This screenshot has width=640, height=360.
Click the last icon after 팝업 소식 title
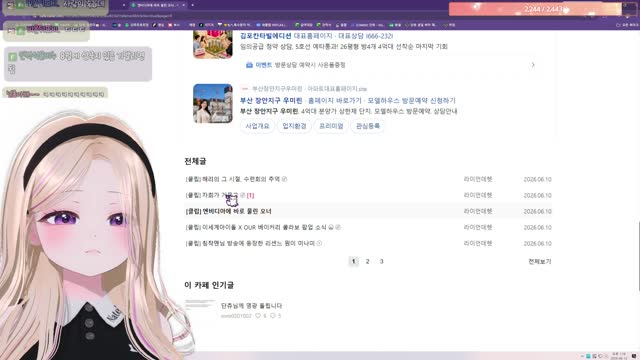coord(338,227)
